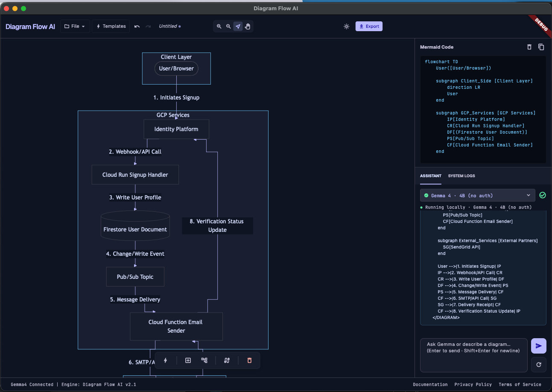The height and width of the screenshot is (392, 552).
Task: Click the Mermaid Code panel heading
Action: (437, 47)
